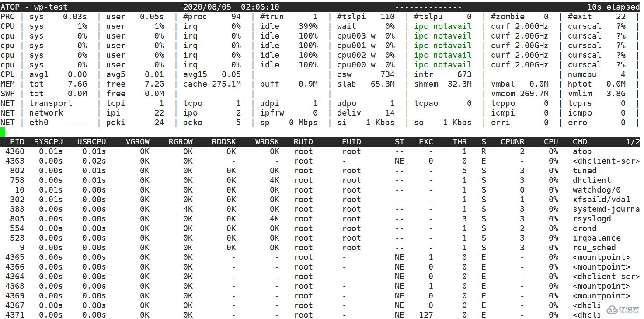Image resolution: width=644 pixels, height=319 pixels.
Task: Click the slab 65.3M value
Action: (x=383, y=84)
